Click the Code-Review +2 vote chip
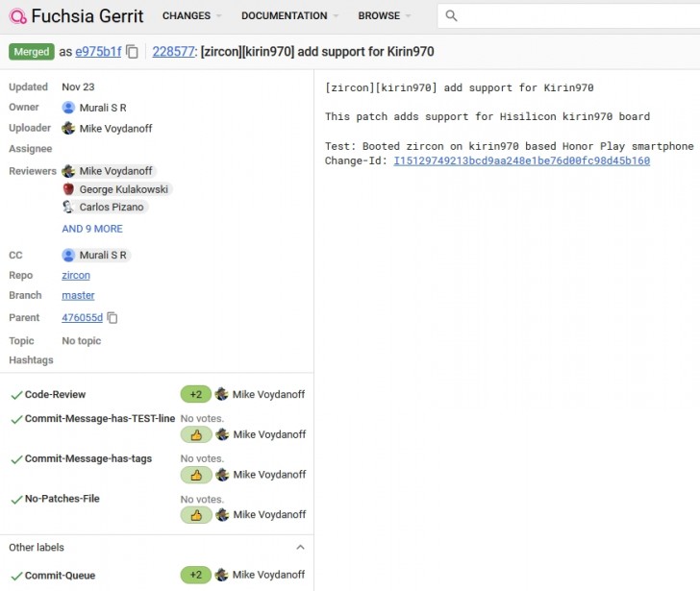Image resolution: width=700 pixels, height=591 pixels. pyautogui.click(x=195, y=394)
